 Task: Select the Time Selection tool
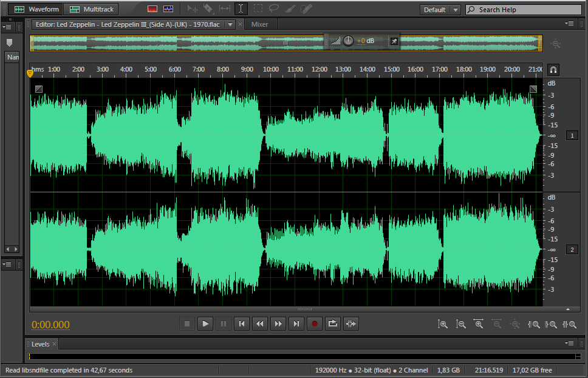241,8
